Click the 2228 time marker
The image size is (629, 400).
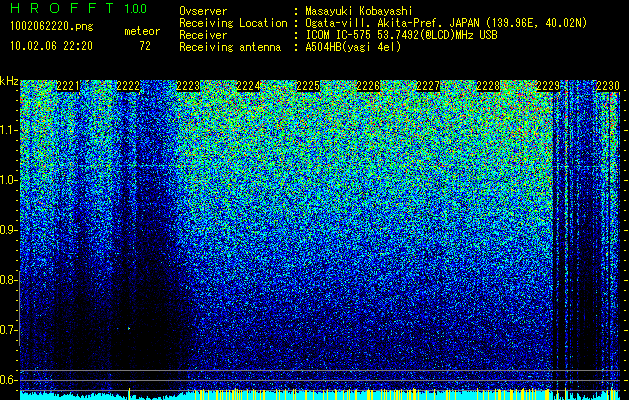(488, 86)
